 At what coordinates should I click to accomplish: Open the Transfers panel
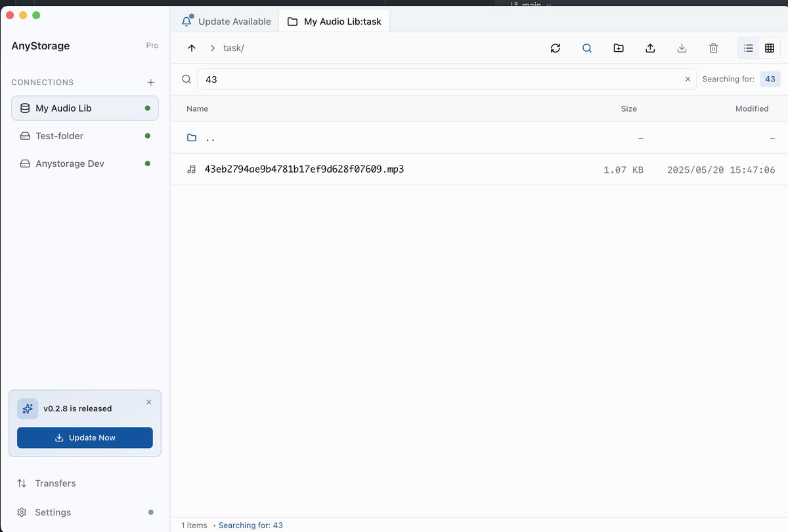coord(85,483)
